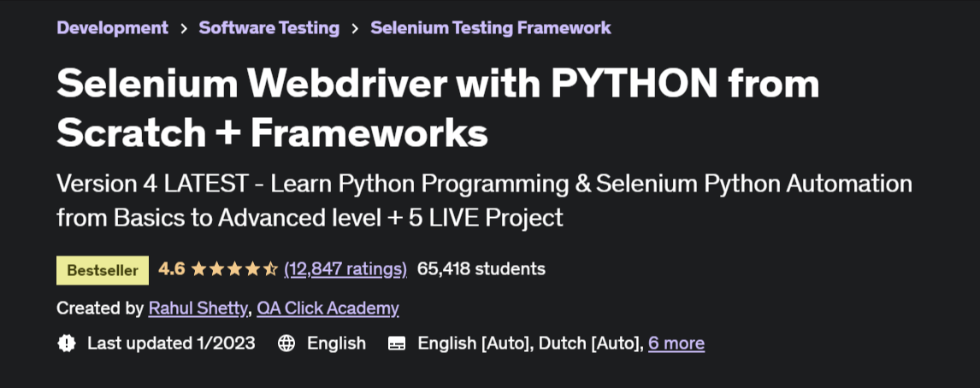This screenshot has width=980, height=388.
Task: Expand the 6 more captions link
Action: click(x=676, y=343)
